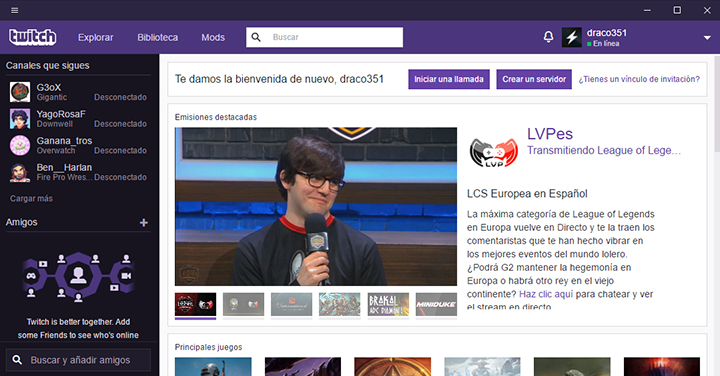Expand the account dropdown arrow
The width and height of the screenshot is (720, 376).
click(x=707, y=38)
